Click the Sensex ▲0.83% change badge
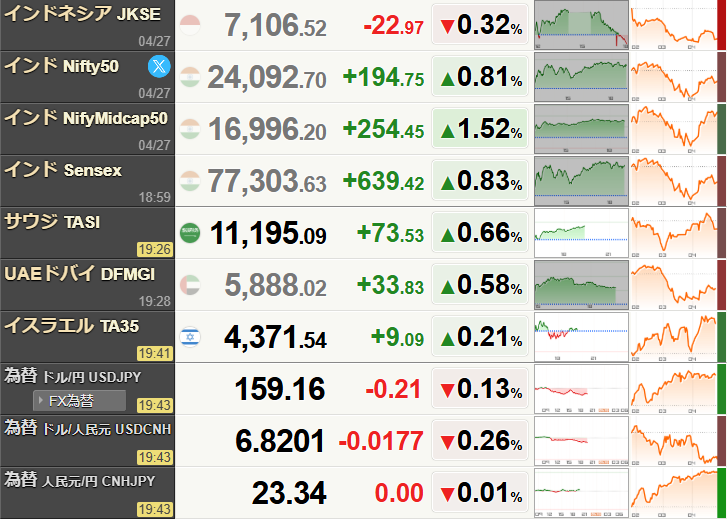The height and width of the screenshot is (519, 727). click(x=480, y=181)
